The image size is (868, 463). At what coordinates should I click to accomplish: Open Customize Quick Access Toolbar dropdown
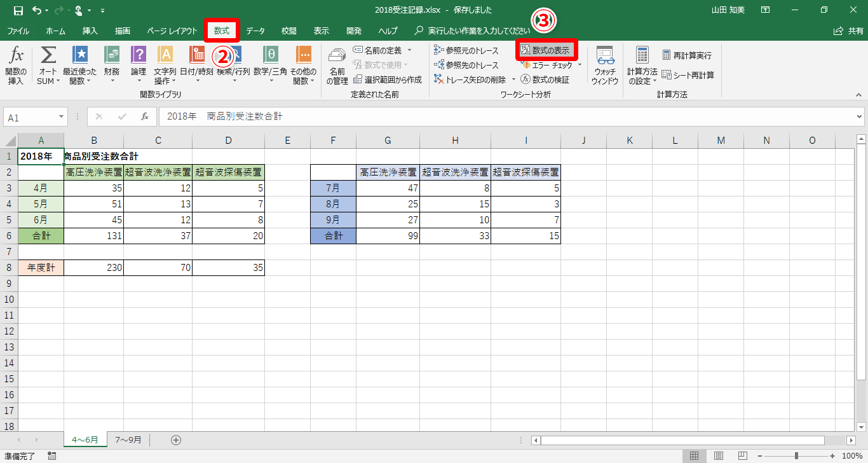[x=103, y=10]
